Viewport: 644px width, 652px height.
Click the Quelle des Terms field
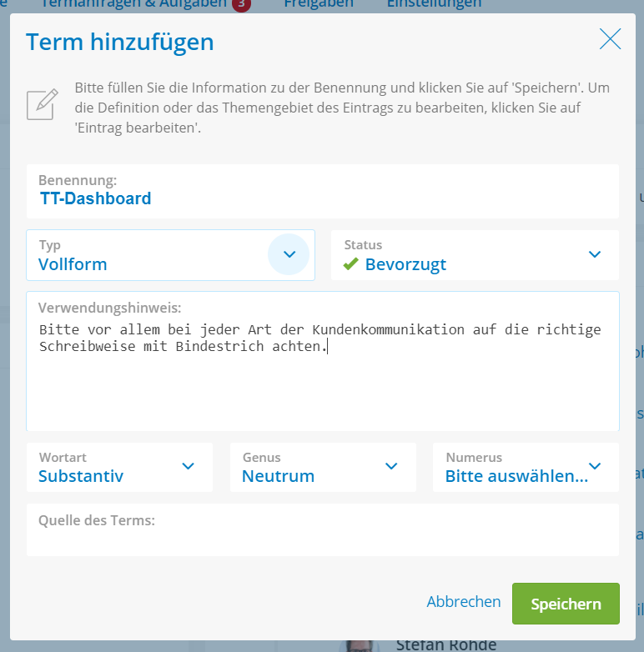coord(323,529)
